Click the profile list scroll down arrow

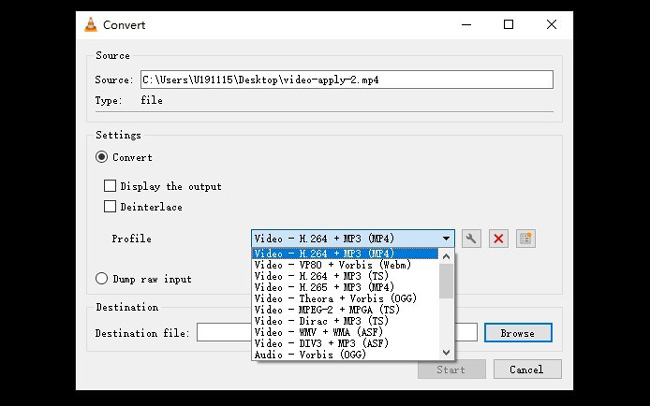coord(446,353)
